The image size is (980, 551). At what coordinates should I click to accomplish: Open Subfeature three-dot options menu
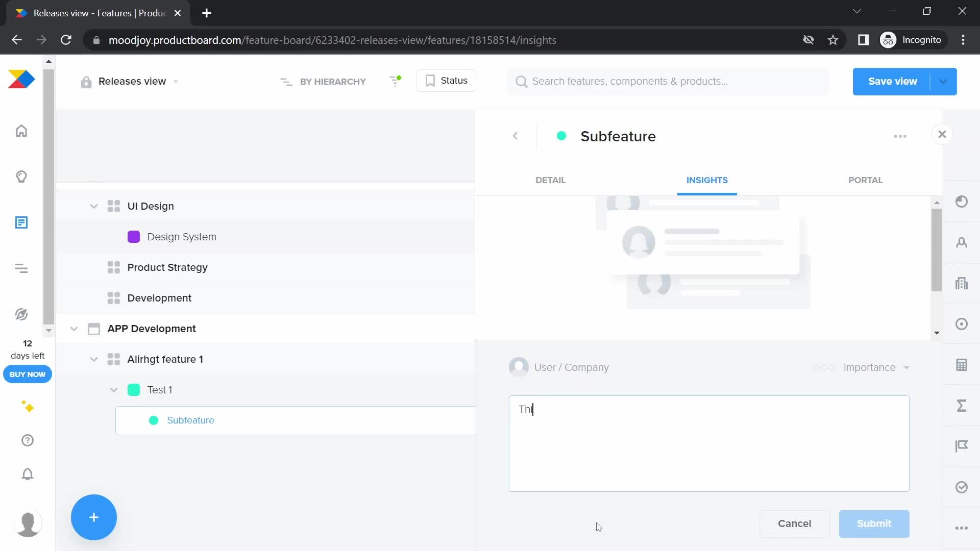point(900,136)
